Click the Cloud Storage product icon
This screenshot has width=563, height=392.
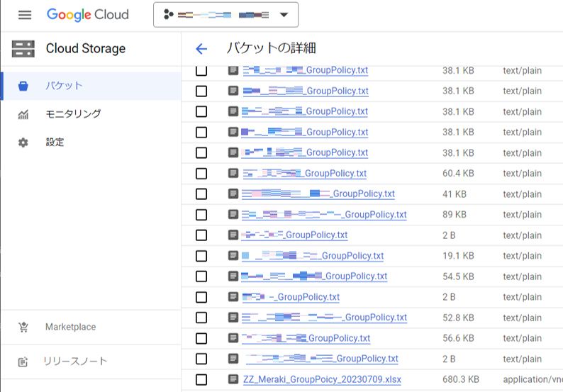tap(23, 49)
